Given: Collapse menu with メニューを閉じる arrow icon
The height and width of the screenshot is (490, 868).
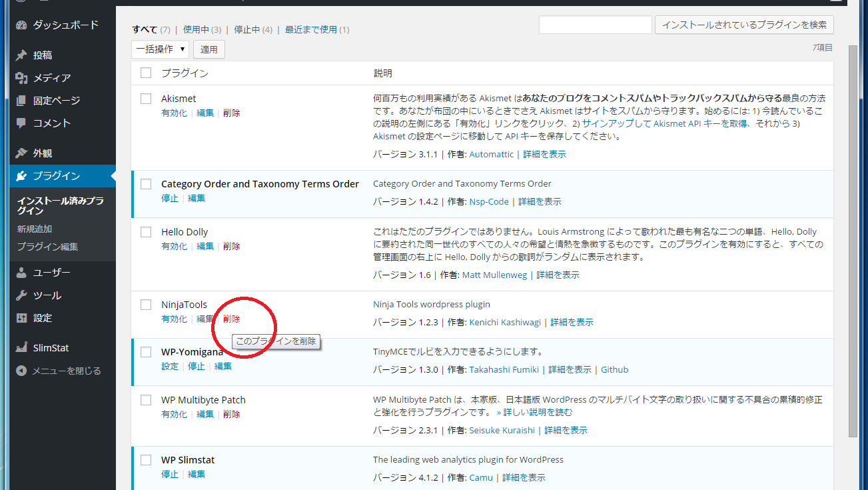Looking at the screenshot, I should pos(21,371).
